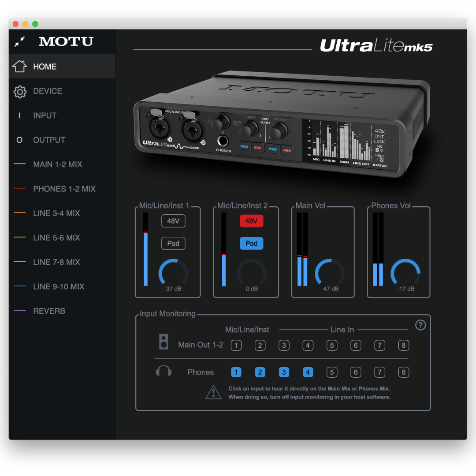This screenshot has width=476, height=476.
Task: Click the MOTU logo
Action: point(66,41)
